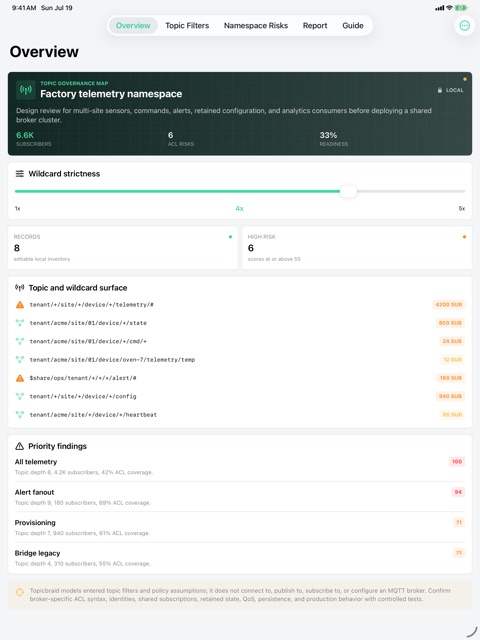Select topic tenant/acme/site/01/device/oven-7/telemetry/temp
The image size is (480, 640).
point(112,360)
